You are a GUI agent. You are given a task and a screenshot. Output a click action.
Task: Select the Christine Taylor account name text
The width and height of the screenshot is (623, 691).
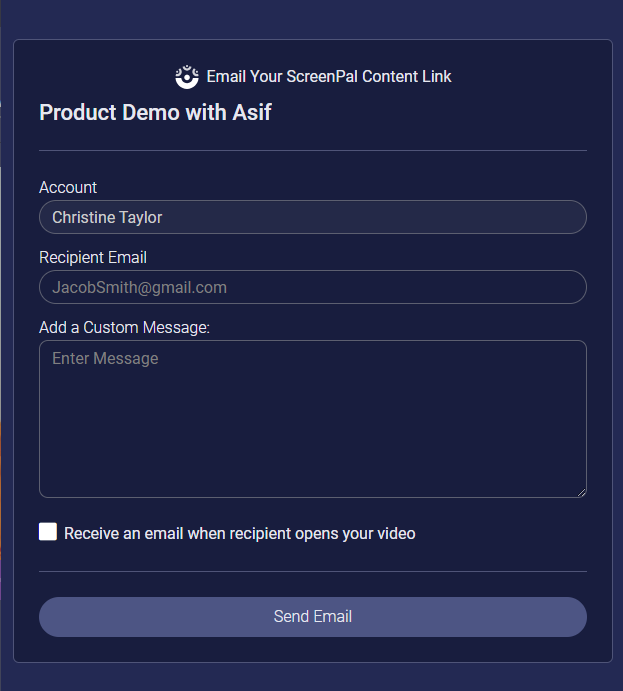point(107,217)
